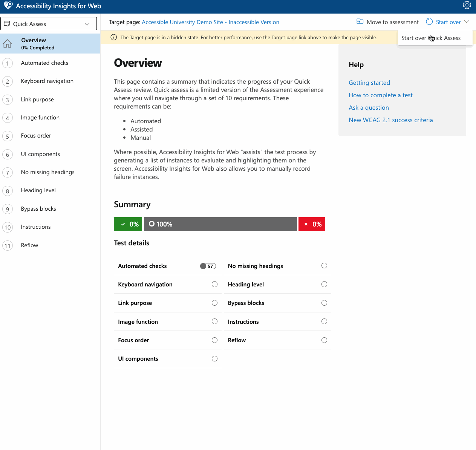Click the info icon in the warning banner
This screenshot has width=476, height=450.
coord(113,37)
